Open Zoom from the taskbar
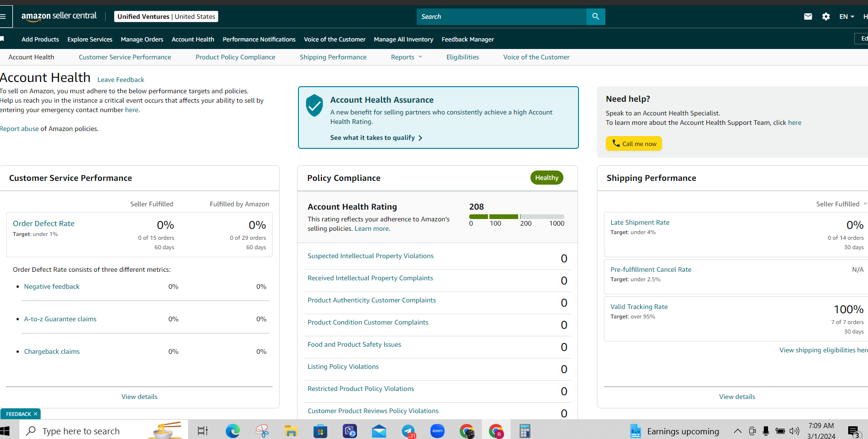Image resolution: width=868 pixels, height=439 pixels. (438, 431)
